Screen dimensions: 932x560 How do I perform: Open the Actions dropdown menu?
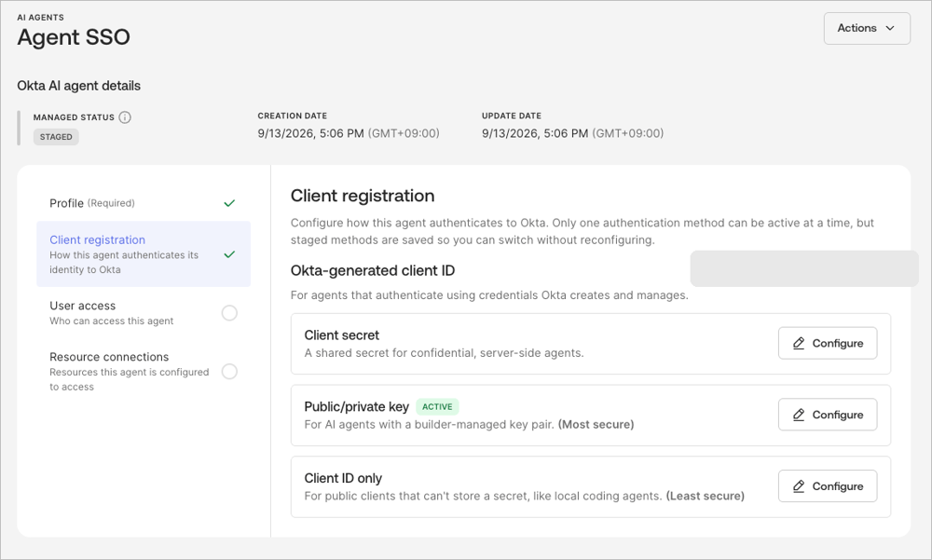[867, 28]
